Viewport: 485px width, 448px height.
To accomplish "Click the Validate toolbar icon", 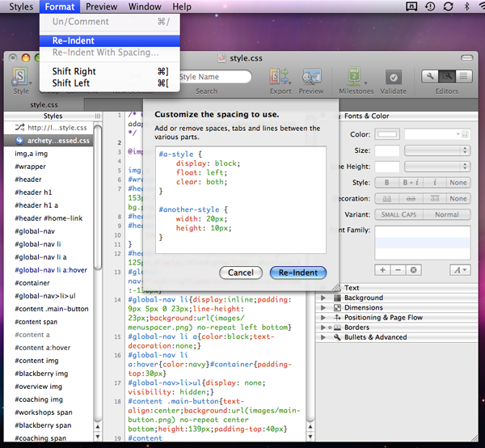I will click(x=393, y=78).
